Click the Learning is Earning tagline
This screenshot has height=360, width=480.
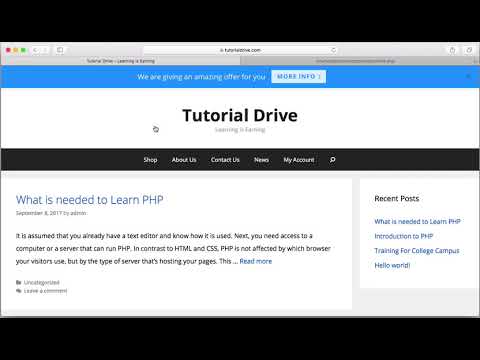pos(240,129)
